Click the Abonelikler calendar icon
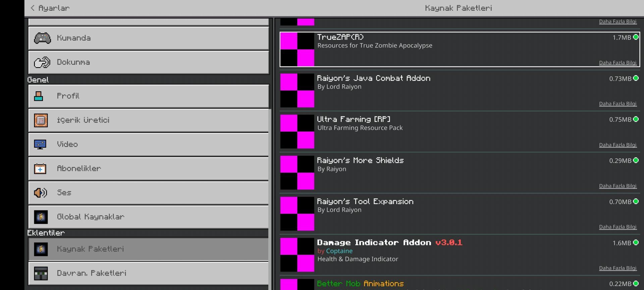The image size is (644, 290). [40, 168]
